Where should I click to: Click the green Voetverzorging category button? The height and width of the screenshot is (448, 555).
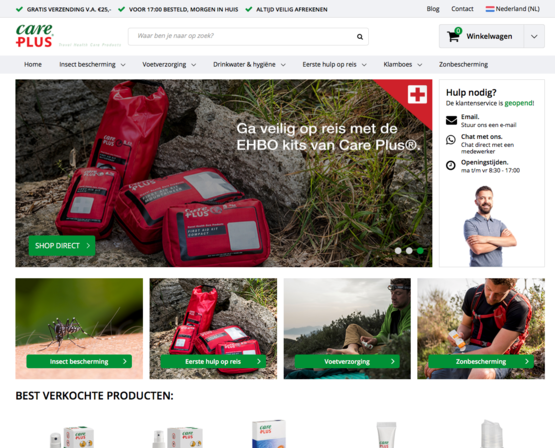pos(347,361)
